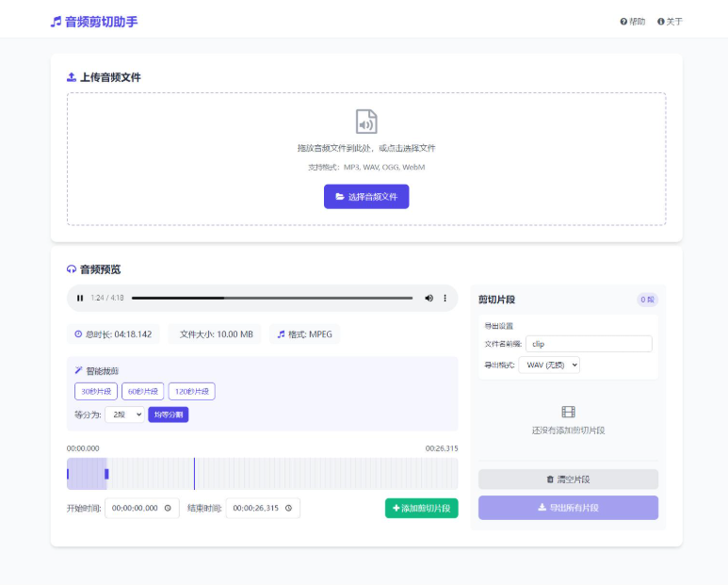728x585 pixels.
Task: Click the 文件名前缀 clip input field
Action: (588, 344)
